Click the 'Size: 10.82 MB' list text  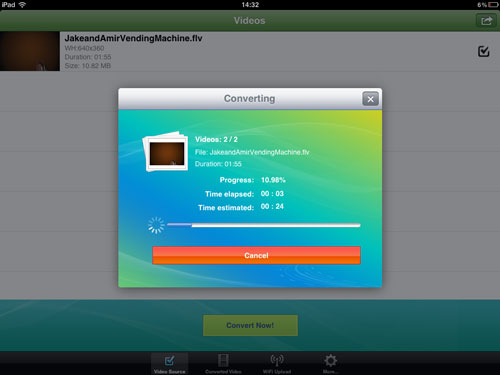pos(88,66)
